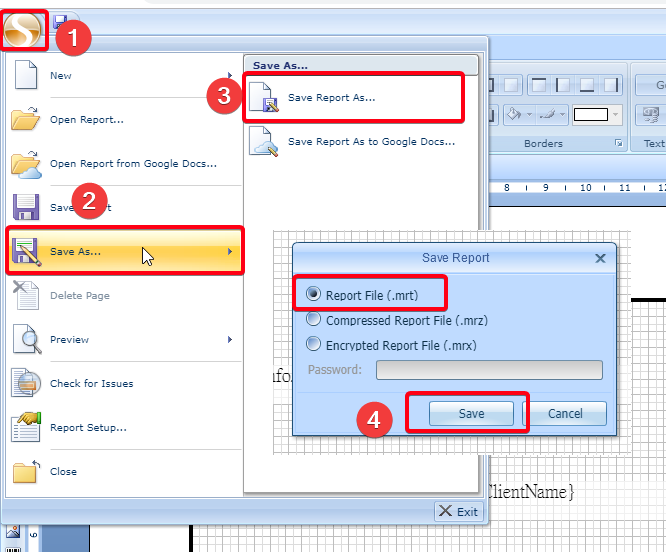Select the Report File (.mrt) option
Screen dimensions: 666x552
[x=314, y=295]
